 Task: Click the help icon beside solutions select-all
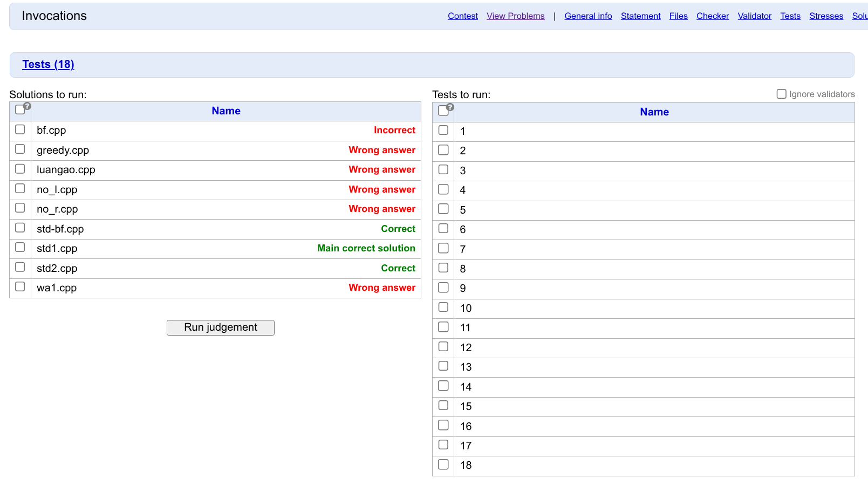(28, 106)
